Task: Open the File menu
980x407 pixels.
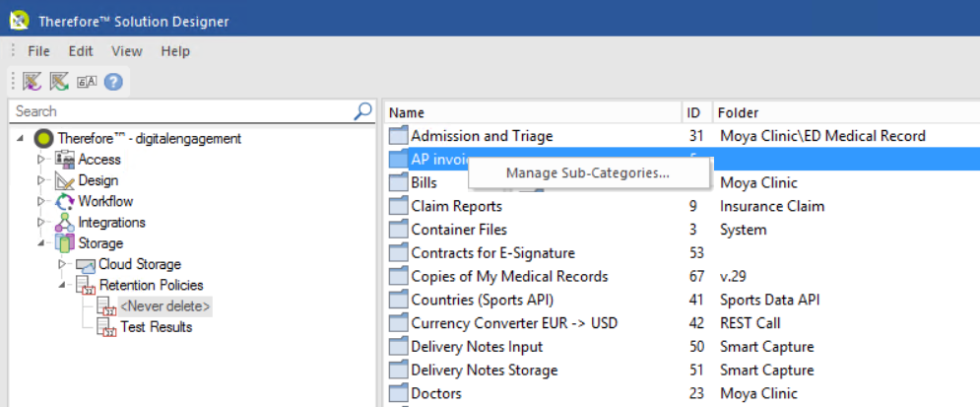Action: (x=38, y=51)
